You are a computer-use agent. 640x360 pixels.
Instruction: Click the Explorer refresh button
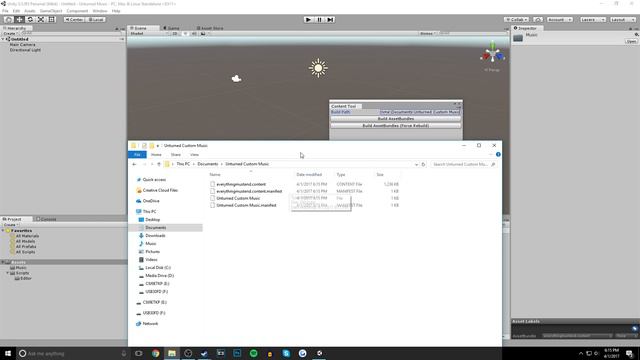pyautogui.click(x=423, y=164)
